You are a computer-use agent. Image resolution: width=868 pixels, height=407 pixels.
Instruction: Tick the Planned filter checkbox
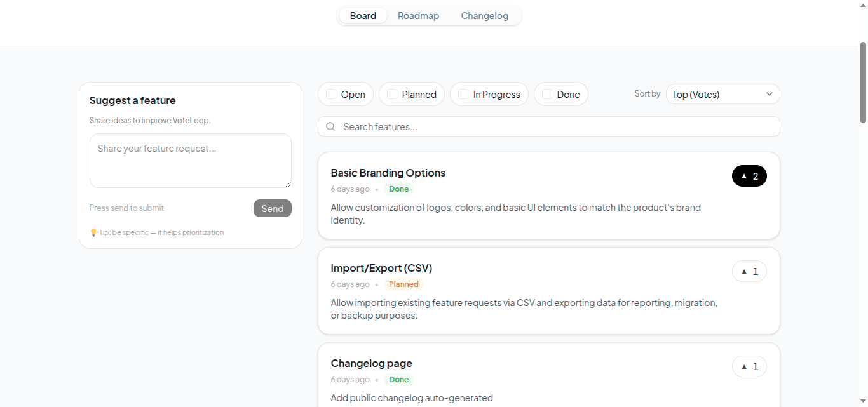[392, 94]
